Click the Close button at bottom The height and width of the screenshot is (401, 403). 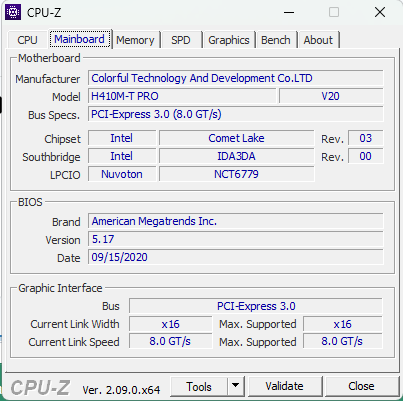tap(361, 386)
